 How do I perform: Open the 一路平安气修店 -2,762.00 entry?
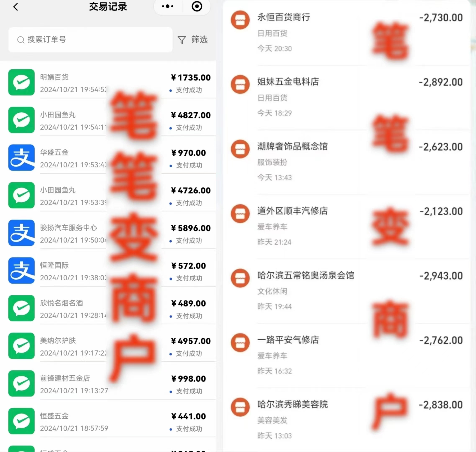click(347, 356)
